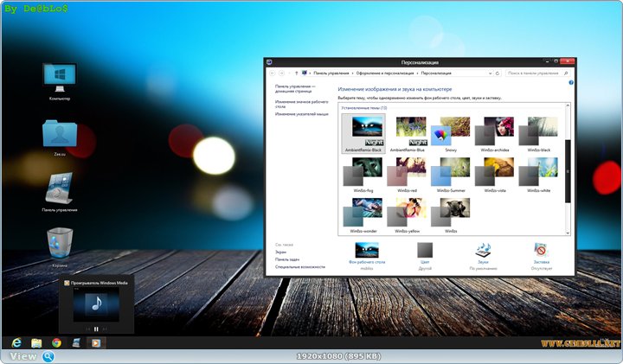This screenshot has width=623, height=364.
Task: Open the Компьютер desktop icon
Action: point(60,77)
